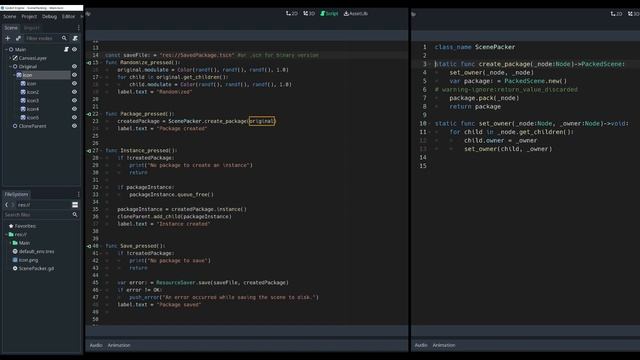Image resolution: width=640 pixels, height=360 pixels.
Task: Open Scene dock three-dot options menu
Action: pos(78,28)
